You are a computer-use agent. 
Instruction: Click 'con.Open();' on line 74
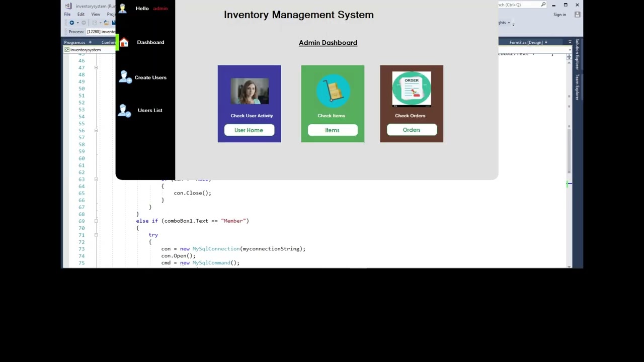pyautogui.click(x=178, y=256)
